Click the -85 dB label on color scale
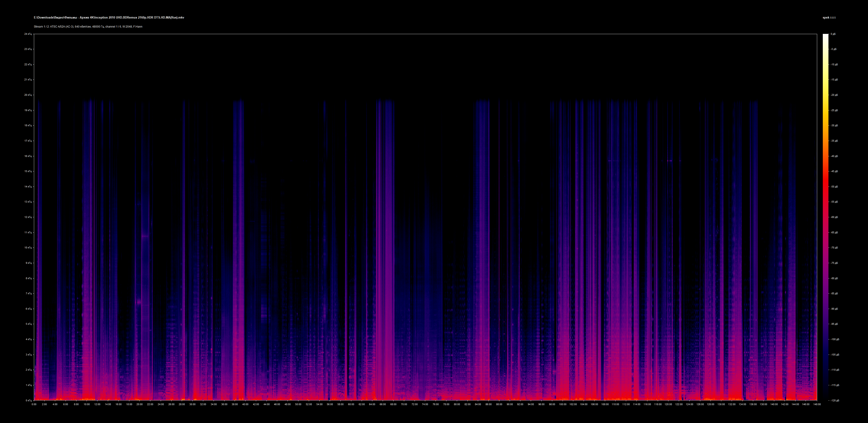 coord(834,294)
